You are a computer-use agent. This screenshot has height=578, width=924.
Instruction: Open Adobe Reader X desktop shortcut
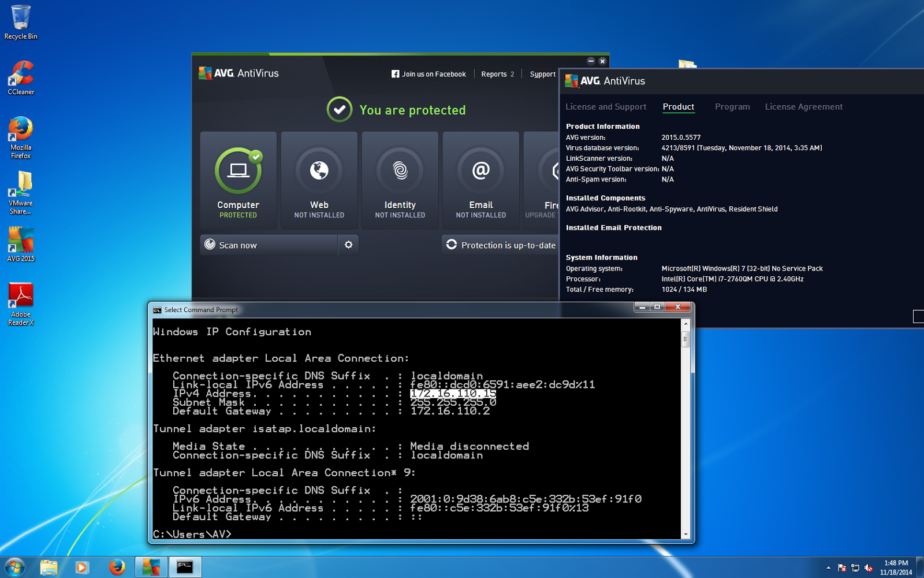(x=21, y=304)
